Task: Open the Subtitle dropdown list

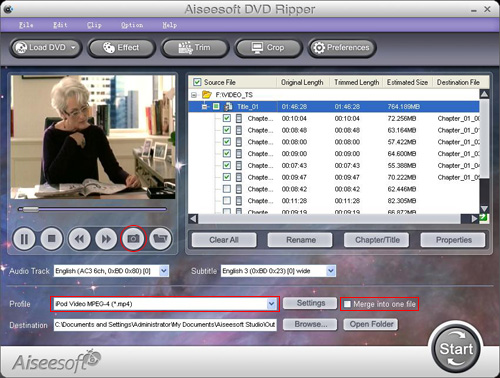Action: tap(330, 271)
